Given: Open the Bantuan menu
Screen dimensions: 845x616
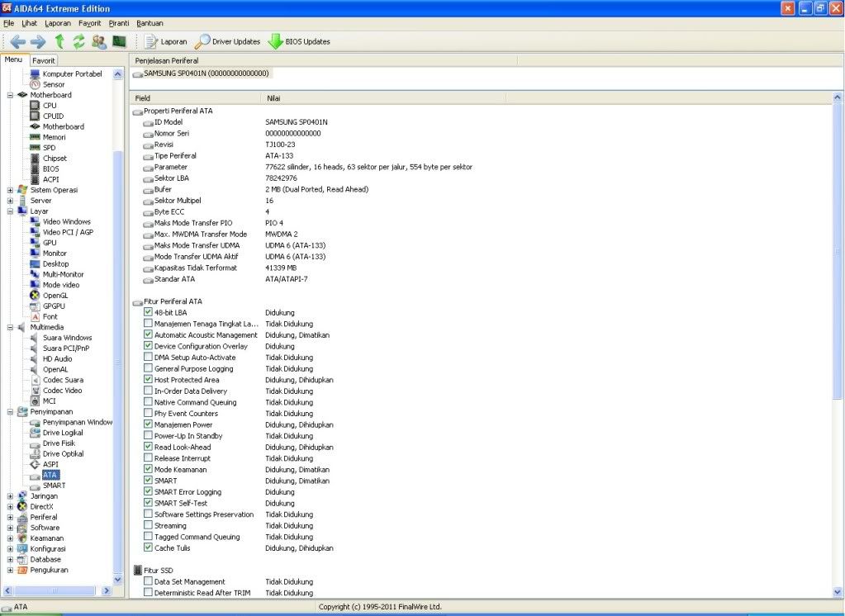Looking at the screenshot, I should [x=150, y=23].
